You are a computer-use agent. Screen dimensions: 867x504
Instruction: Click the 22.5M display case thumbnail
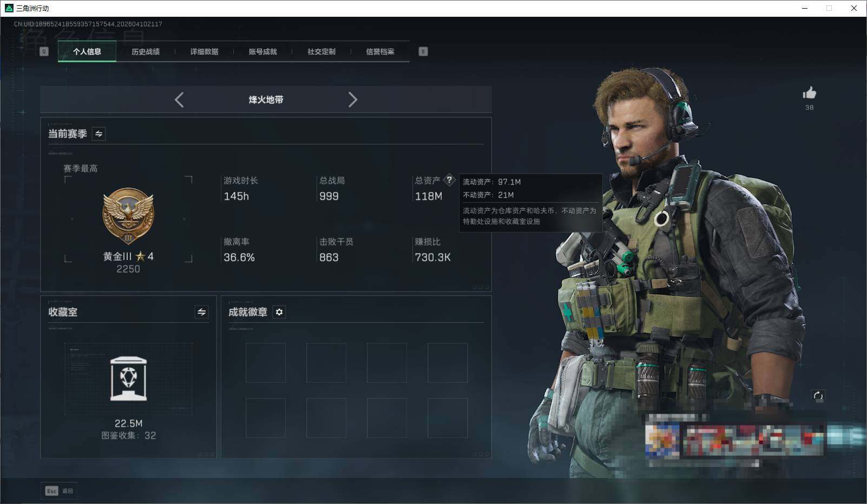click(x=128, y=379)
